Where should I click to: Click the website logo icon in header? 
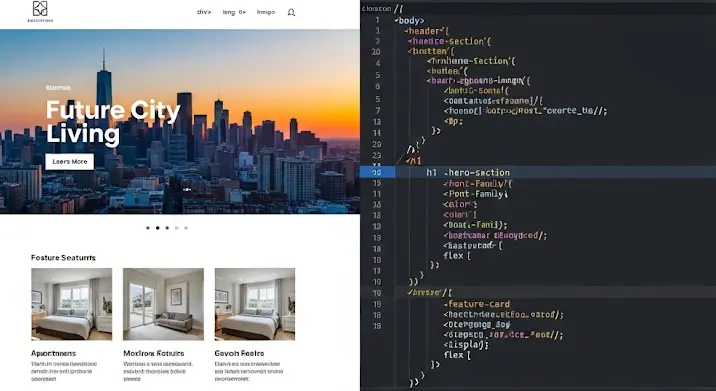pyautogui.click(x=40, y=9)
